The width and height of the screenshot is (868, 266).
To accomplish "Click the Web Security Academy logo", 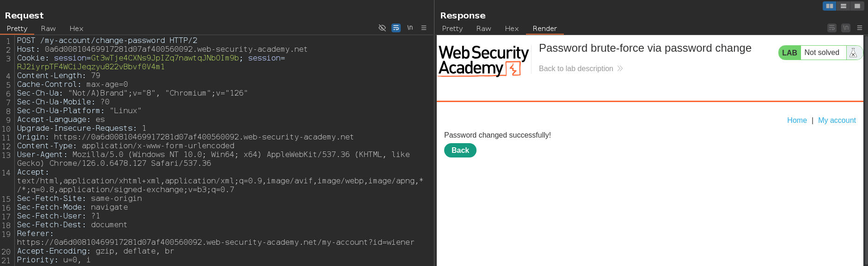I will pos(483,60).
